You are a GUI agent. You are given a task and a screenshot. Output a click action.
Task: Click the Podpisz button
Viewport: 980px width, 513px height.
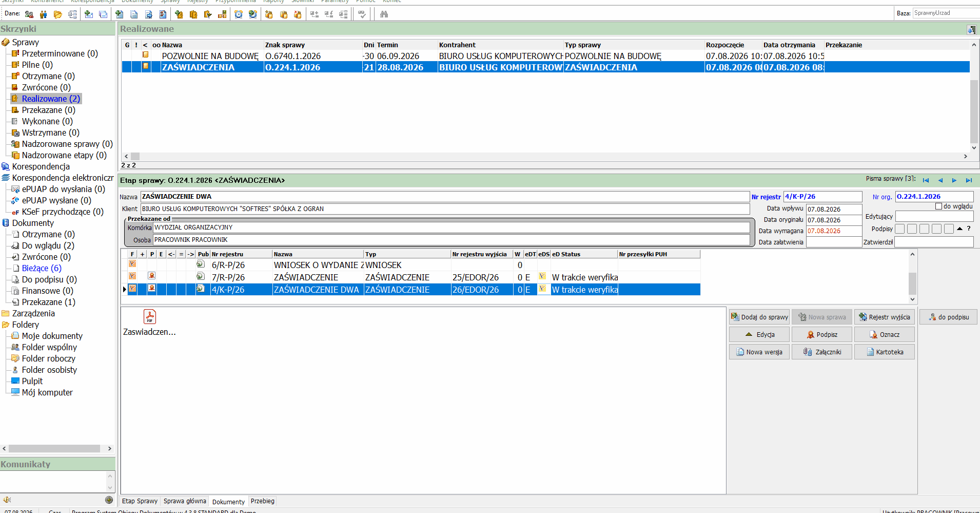click(822, 334)
